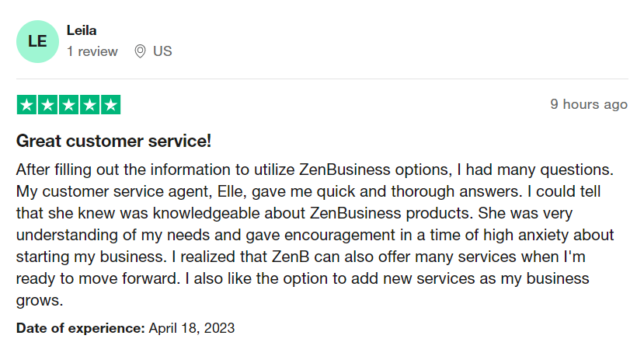Select the fourth rating star
The width and height of the screenshot is (644, 353).
pyautogui.click(x=89, y=105)
